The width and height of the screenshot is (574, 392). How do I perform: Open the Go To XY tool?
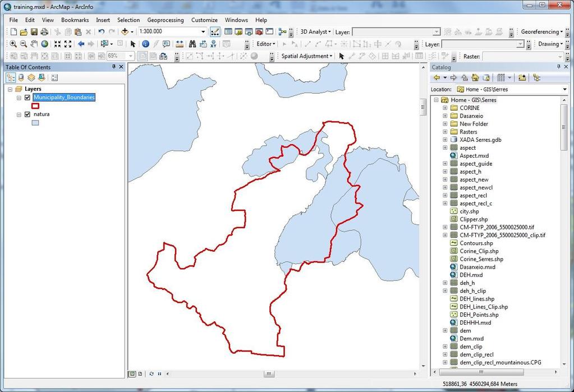(x=213, y=44)
